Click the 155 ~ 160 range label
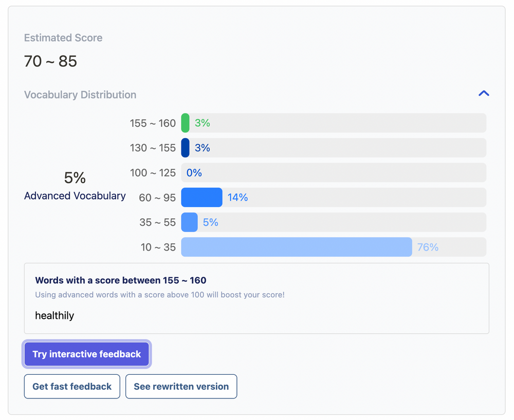The height and width of the screenshot is (420, 514). pyautogui.click(x=153, y=123)
